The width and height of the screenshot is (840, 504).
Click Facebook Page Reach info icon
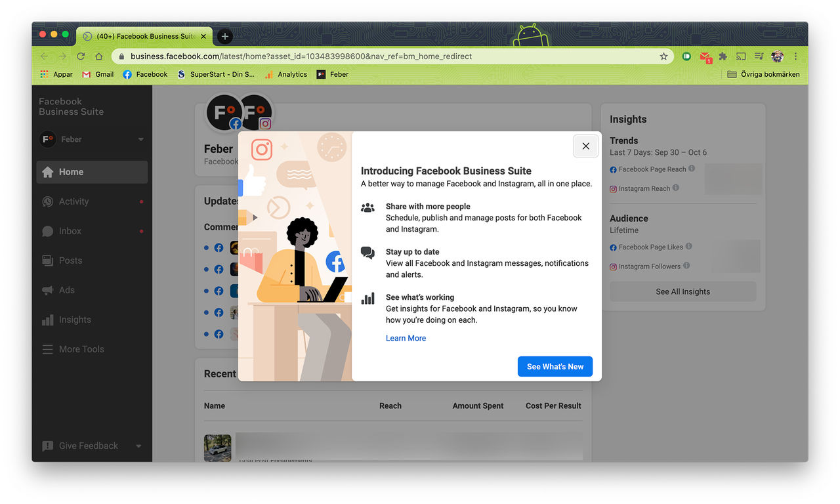click(692, 169)
